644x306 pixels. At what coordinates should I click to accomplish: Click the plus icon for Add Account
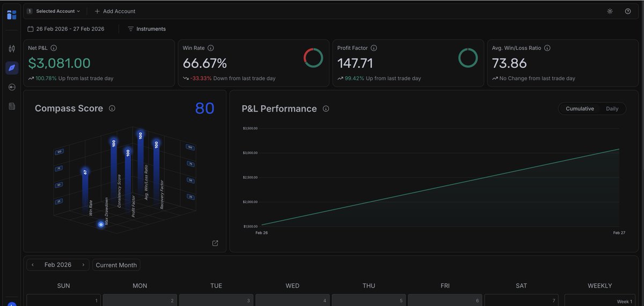coord(97,11)
